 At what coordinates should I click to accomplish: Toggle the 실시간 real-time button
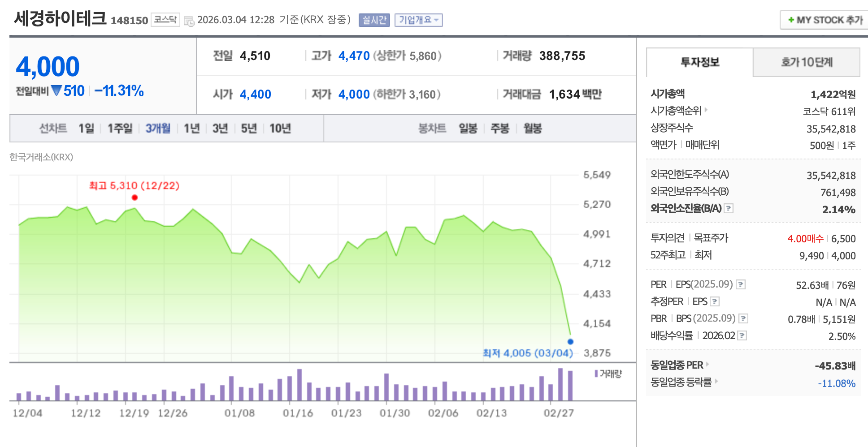[374, 20]
